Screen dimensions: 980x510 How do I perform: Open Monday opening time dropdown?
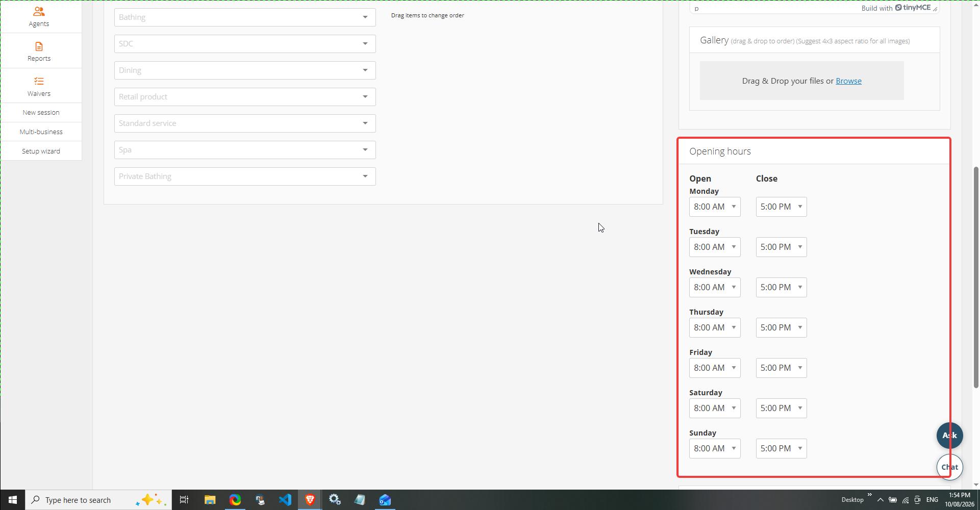coord(715,207)
